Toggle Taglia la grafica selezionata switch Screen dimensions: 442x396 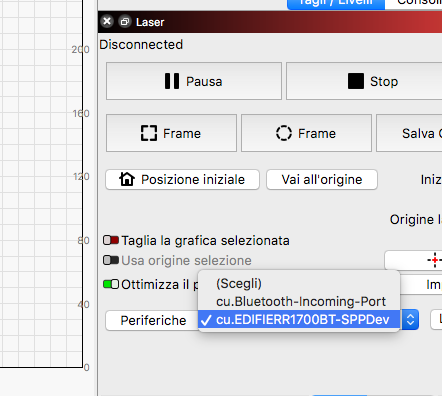[x=111, y=240]
